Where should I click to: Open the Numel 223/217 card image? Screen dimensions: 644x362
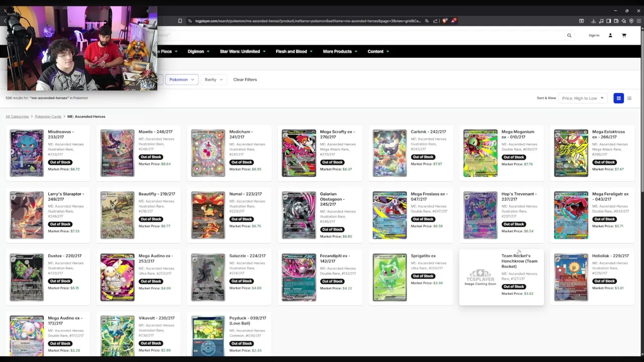coord(208,215)
